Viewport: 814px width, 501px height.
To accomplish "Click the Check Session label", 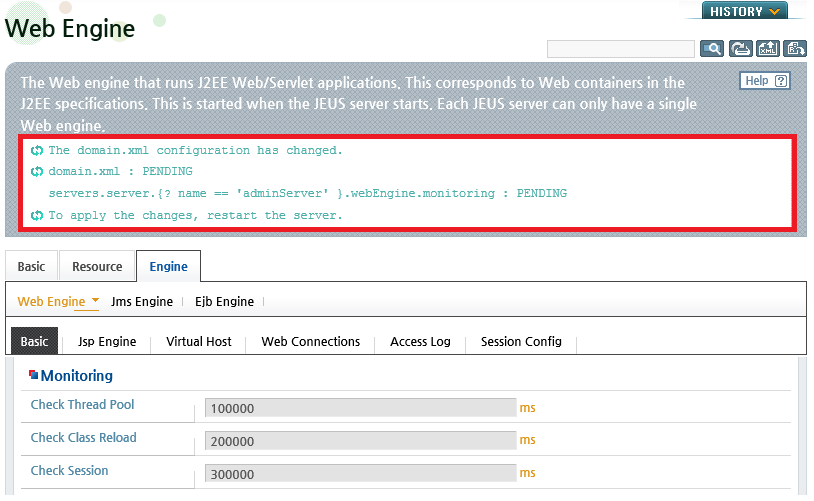I will click(x=70, y=470).
